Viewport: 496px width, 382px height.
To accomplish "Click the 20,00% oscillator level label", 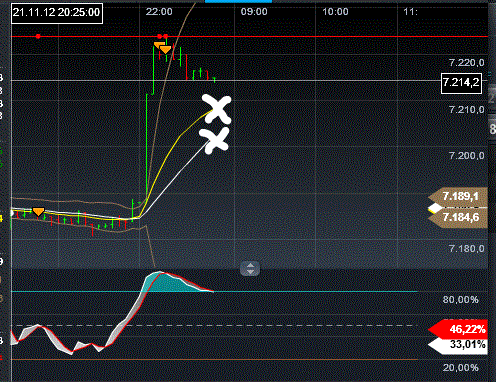I will (x=461, y=368).
